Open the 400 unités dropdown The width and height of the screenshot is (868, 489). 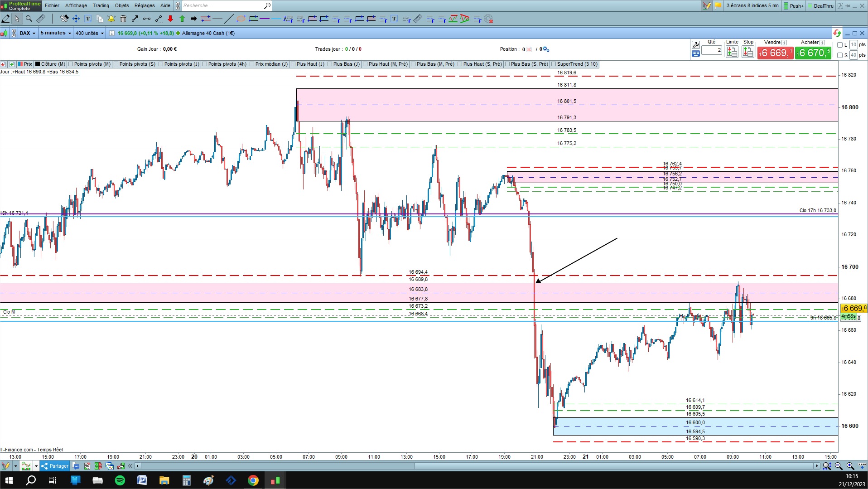click(89, 33)
